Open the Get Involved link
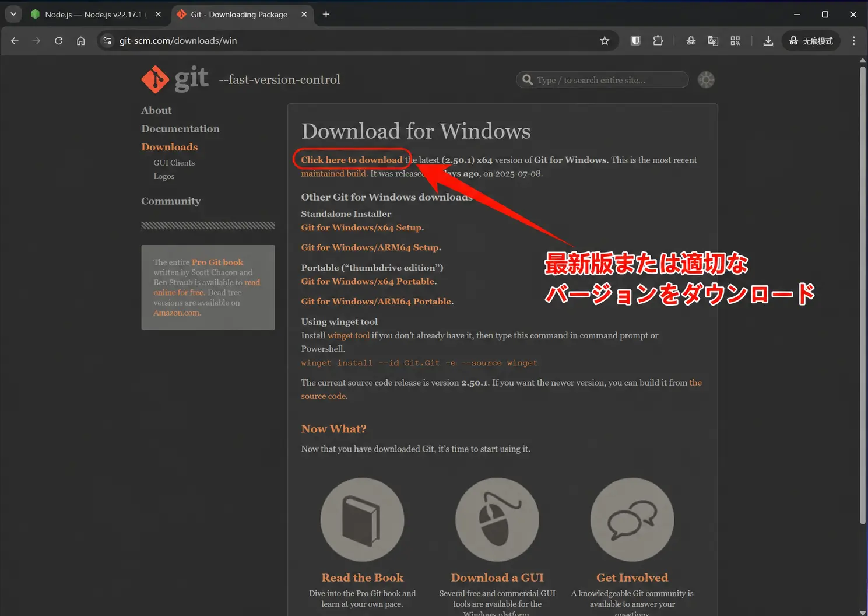This screenshot has height=616, width=868. coord(632,577)
